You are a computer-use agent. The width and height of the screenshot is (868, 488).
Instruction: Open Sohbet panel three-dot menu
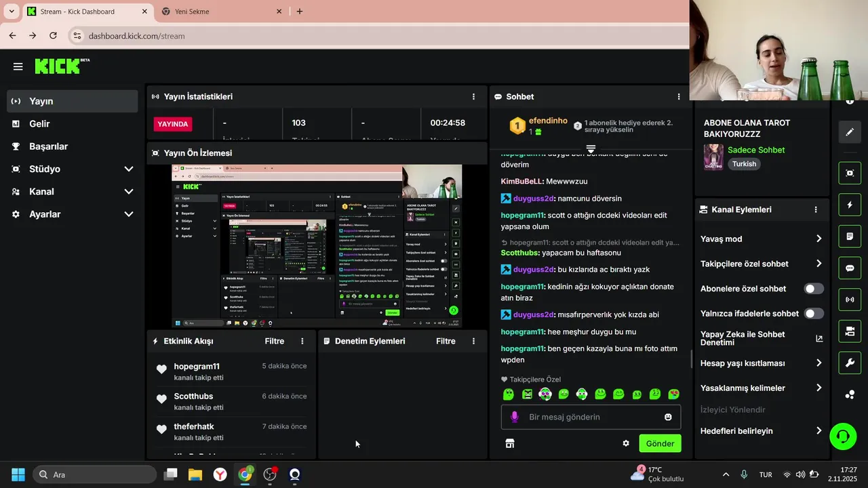[x=679, y=97]
